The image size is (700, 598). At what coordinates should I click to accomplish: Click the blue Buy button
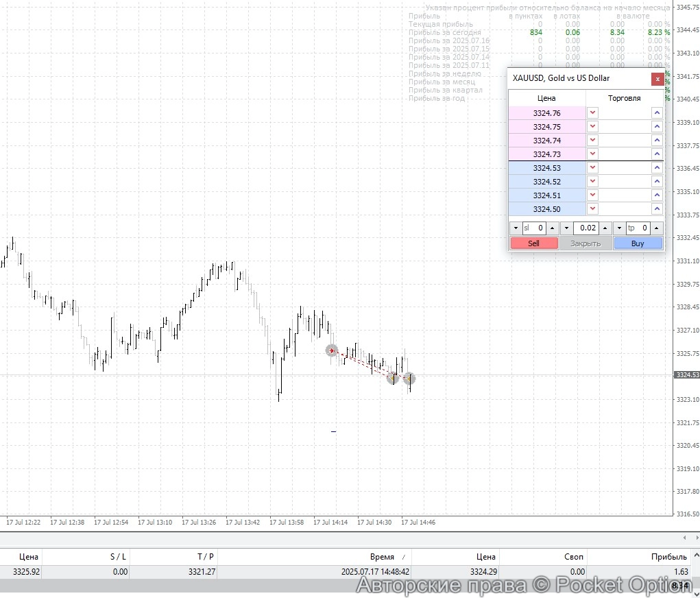pos(638,243)
